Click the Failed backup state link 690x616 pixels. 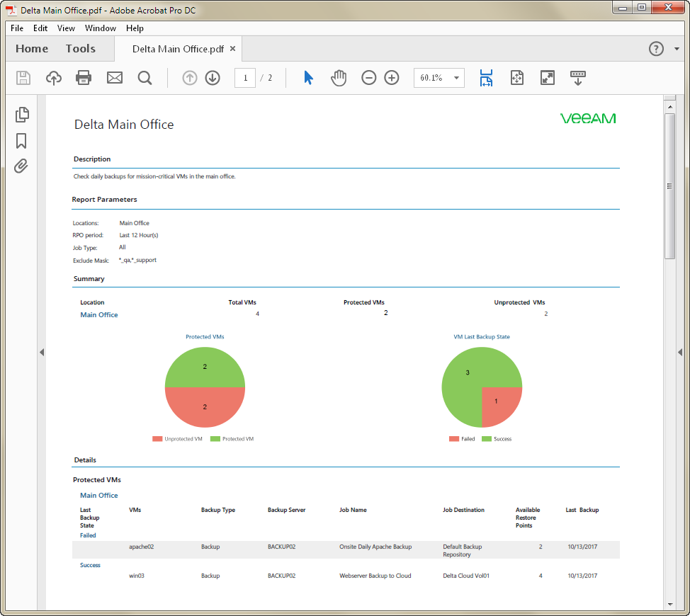(x=88, y=535)
